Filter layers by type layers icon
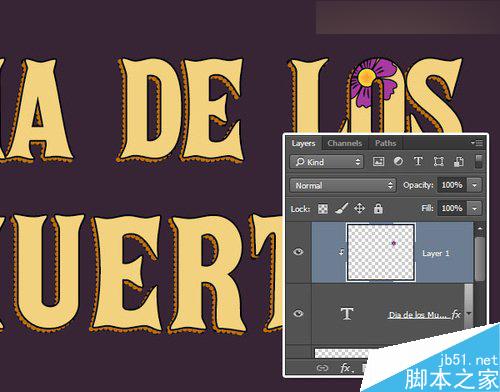This screenshot has width=500, height=392. [418, 162]
